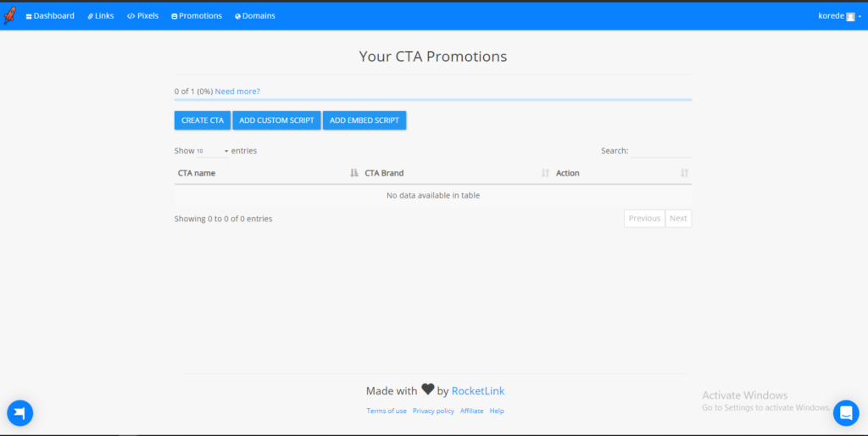Click the No data available in table row

click(x=433, y=196)
